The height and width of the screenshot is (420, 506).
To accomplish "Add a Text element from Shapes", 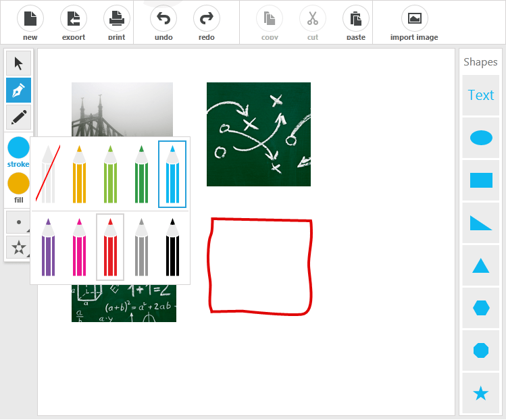I will pyautogui.click(x=481, y=95).
